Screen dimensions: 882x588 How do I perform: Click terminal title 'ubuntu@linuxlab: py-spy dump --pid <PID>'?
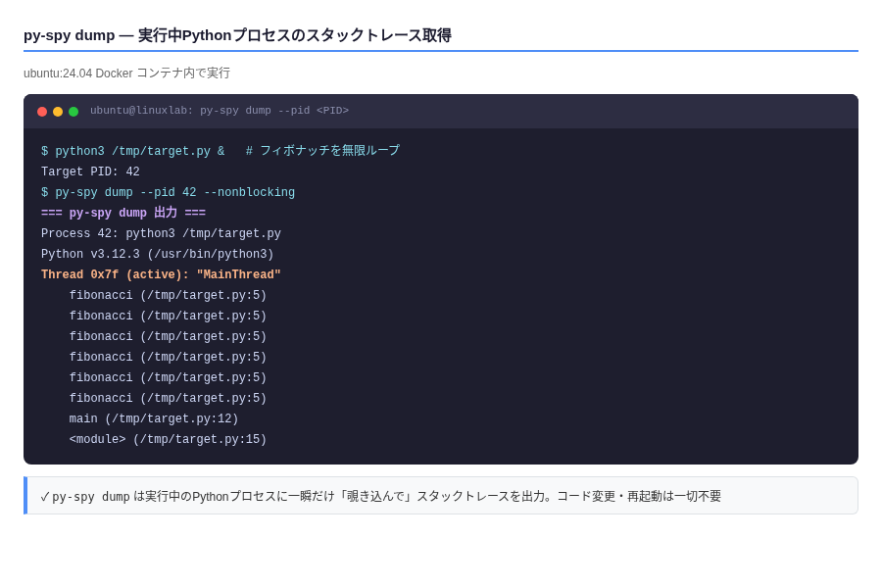click(220, 111)
